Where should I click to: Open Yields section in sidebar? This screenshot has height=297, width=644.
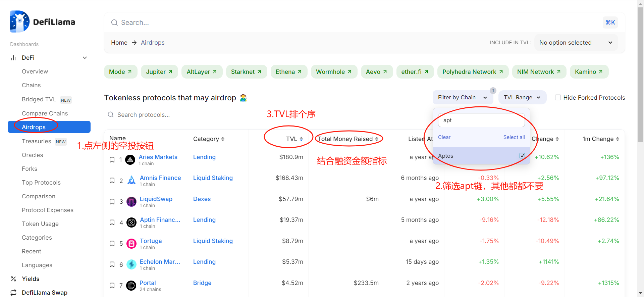[31, 279]
